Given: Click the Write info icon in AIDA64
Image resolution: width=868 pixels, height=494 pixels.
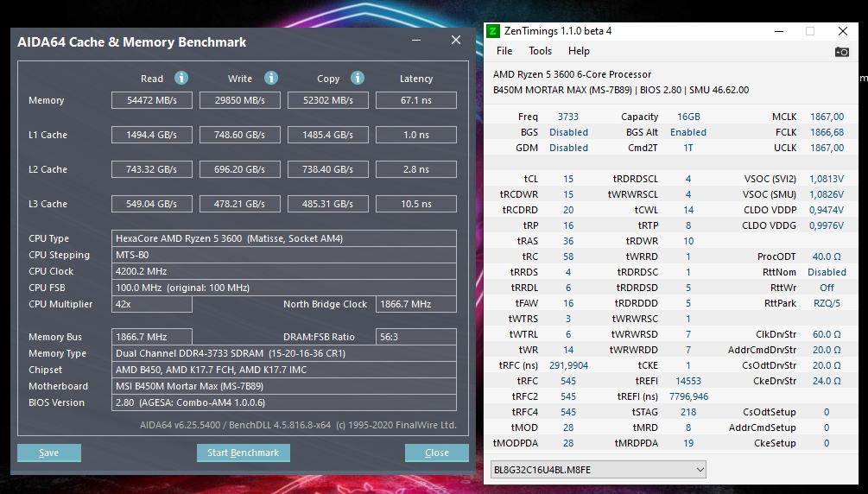Looking at the screenshot, I should coord(270,78).
